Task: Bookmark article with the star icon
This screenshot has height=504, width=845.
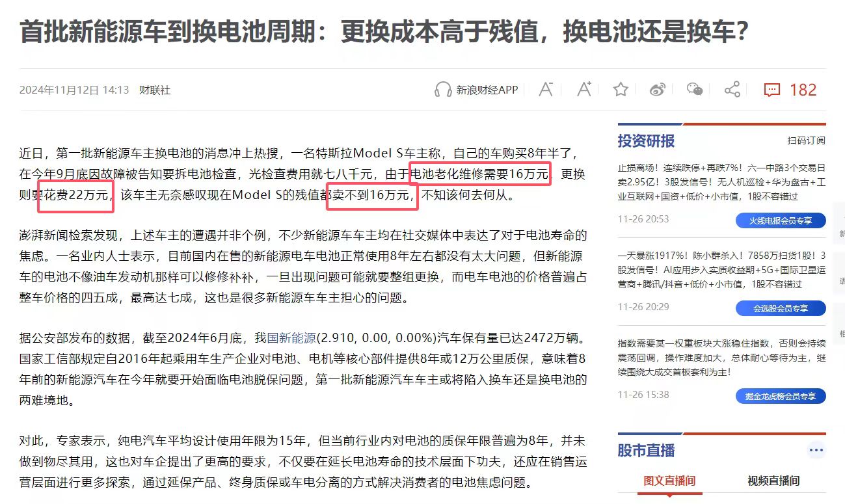Action: click(x=621, y=90)
